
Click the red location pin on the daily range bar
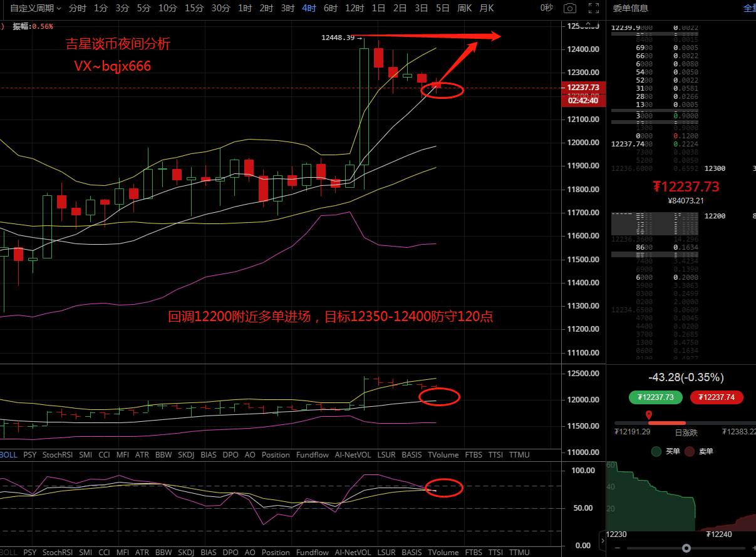coord(649,415)
